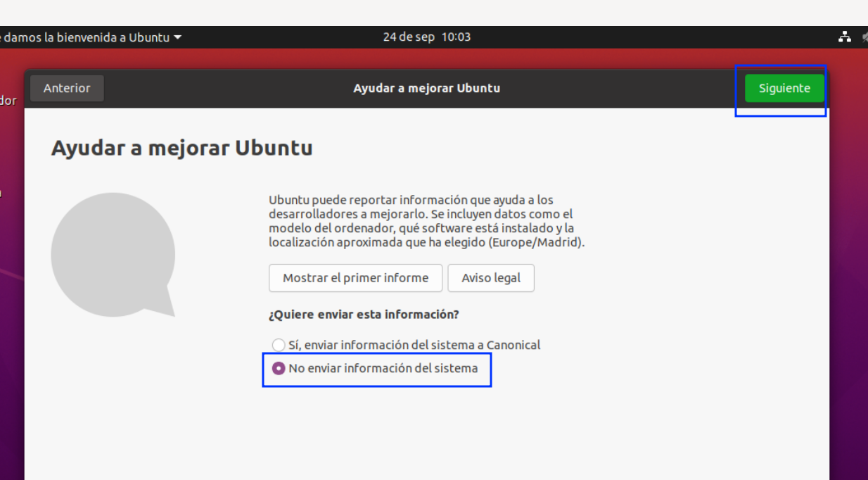Open the clock showing 24 de sep 10:03

(x=427, y=37)
